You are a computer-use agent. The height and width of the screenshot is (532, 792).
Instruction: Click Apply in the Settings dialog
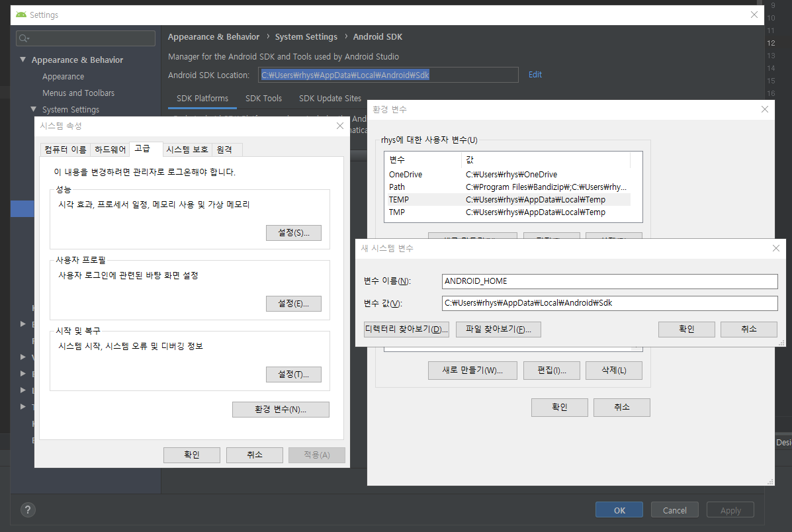click(x=730, y=510)
